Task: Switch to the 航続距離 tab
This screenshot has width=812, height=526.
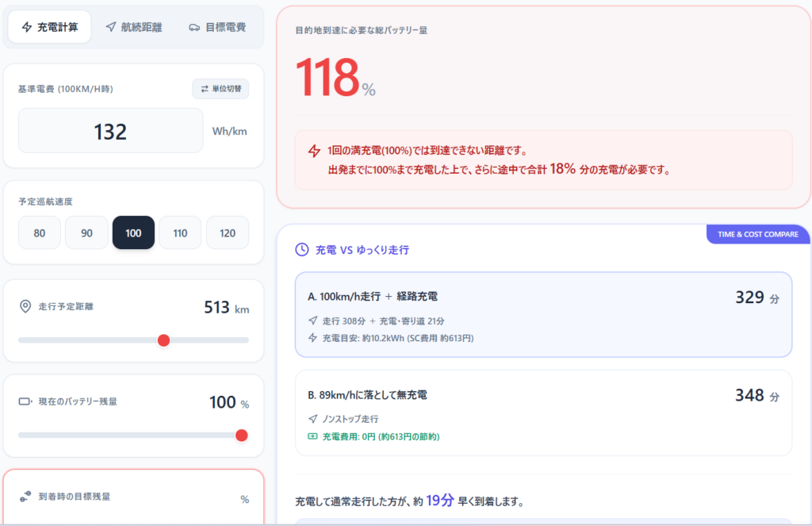Action: click(x=133, y=27)
